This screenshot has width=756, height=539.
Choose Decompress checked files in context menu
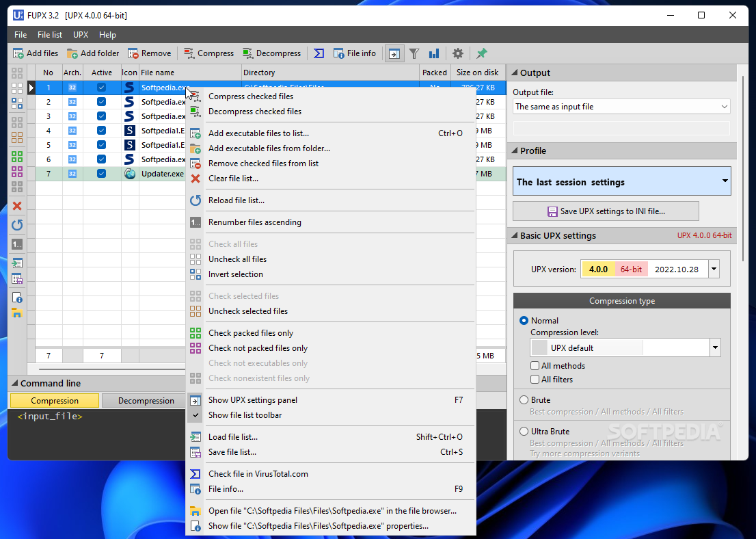[x=331, y=111]
